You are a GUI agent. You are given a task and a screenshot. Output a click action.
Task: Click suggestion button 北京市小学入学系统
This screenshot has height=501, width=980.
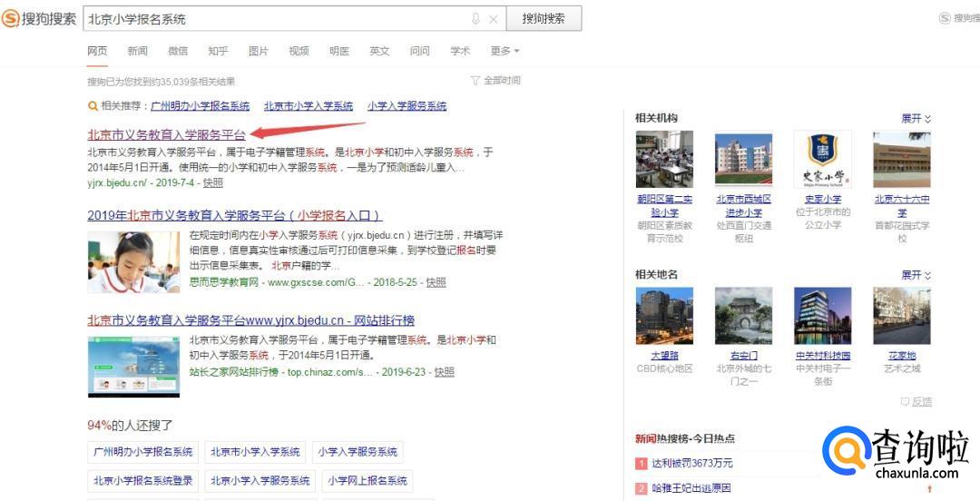click(255, 452)
